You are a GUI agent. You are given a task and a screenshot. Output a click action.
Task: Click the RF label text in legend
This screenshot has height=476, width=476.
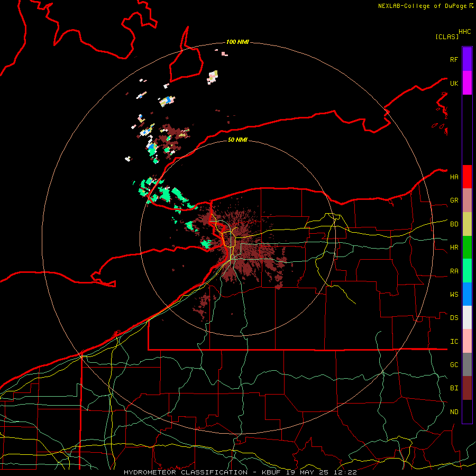[454, 59]
